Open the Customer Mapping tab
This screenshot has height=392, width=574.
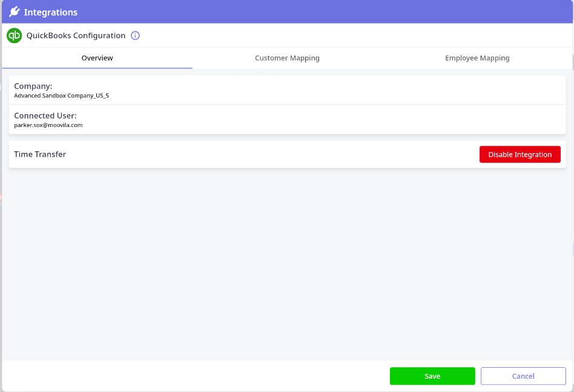coord(287,58)
